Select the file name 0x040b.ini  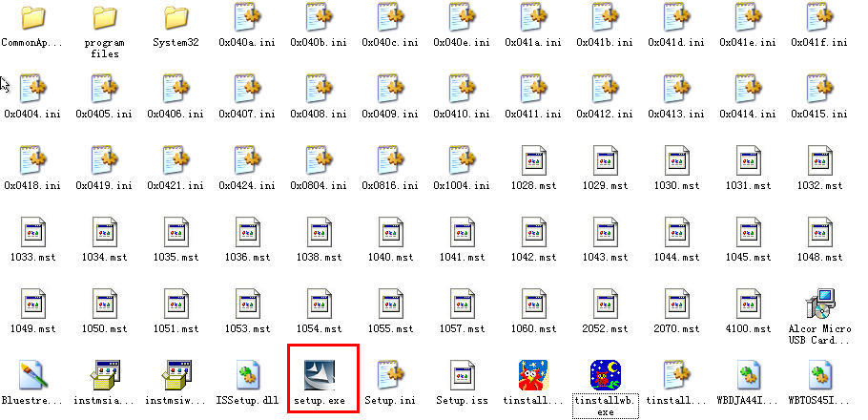[319, 43]
